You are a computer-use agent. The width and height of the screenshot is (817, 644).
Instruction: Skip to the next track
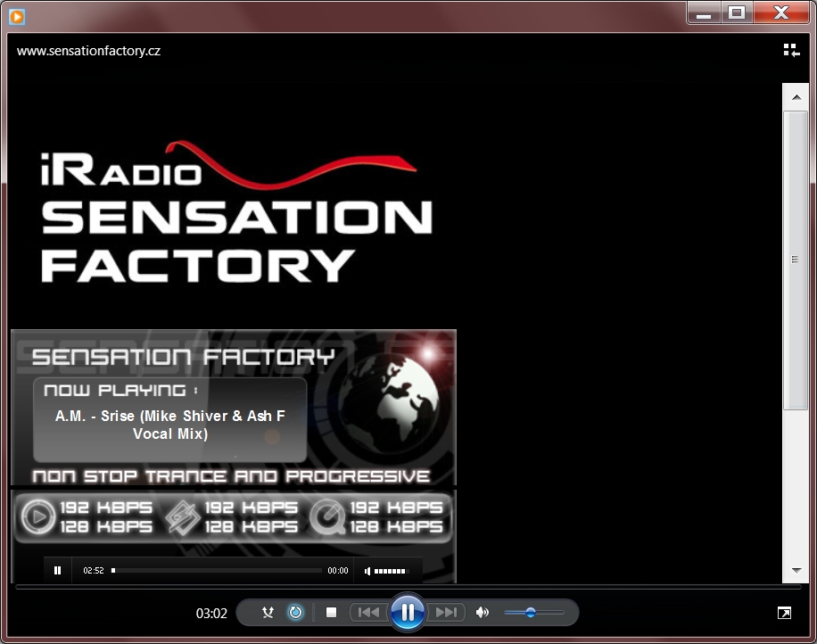pyautogui.click(x=445, y=612)
